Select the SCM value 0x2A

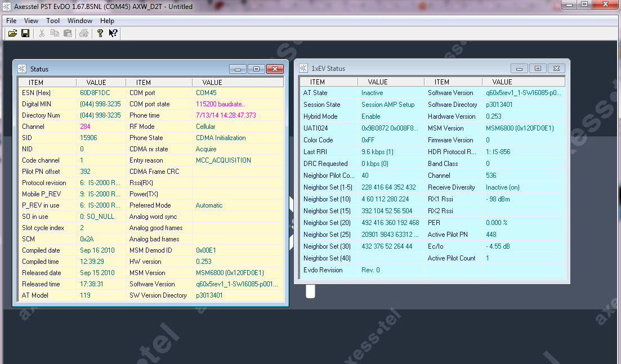coord(87,239)
